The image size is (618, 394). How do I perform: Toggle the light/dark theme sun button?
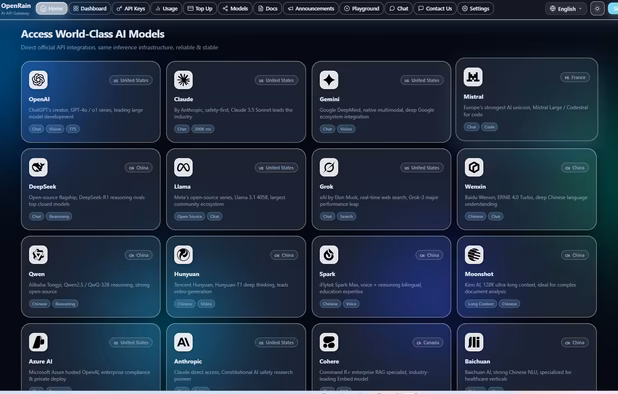tap(597, 9)
